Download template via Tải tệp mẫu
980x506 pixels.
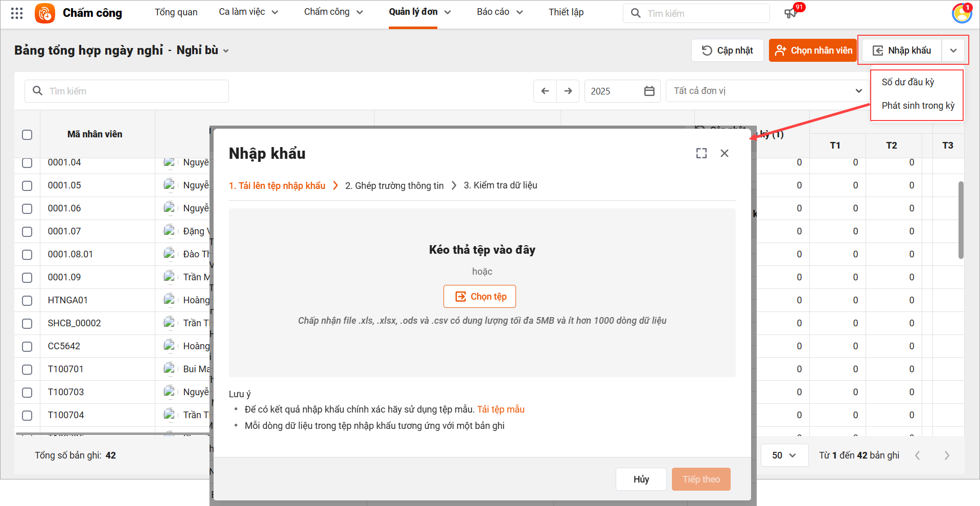tap(501, 409)
